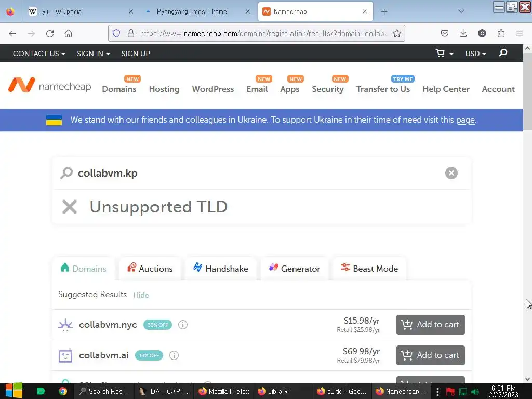Close the PyongyangTimes tab

248,11
